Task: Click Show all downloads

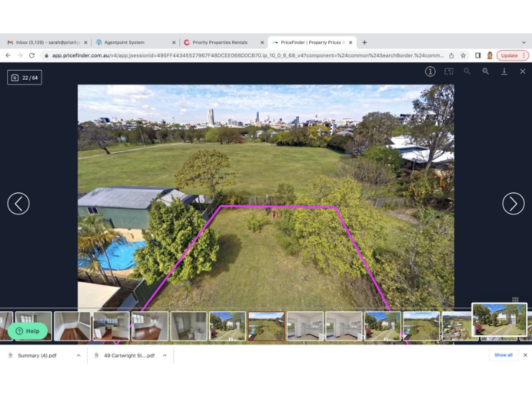Action: (503, 355)
